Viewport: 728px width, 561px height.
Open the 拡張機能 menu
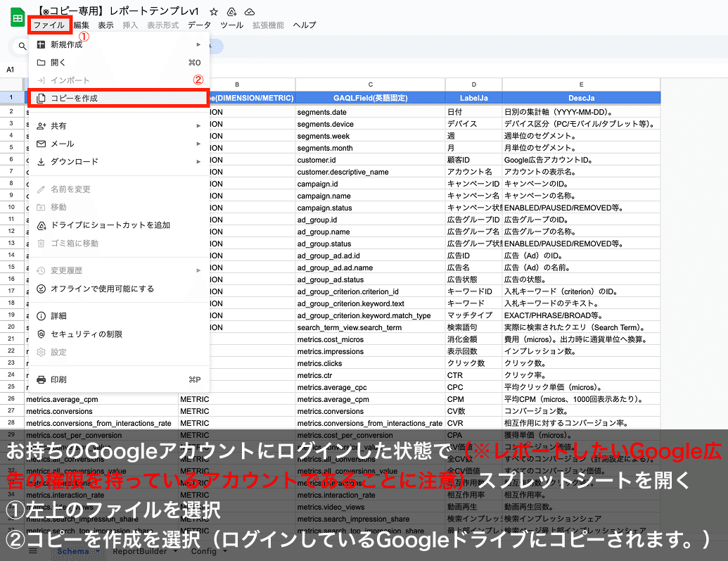(270, 24)
